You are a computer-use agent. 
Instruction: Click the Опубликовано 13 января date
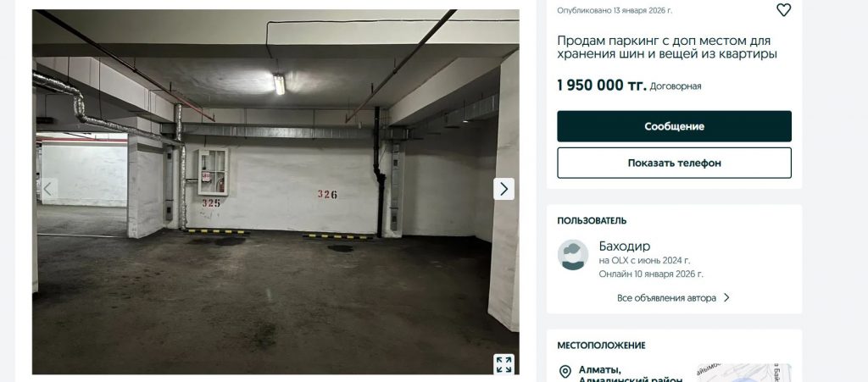pyautogui.click(x=615, y=10)
